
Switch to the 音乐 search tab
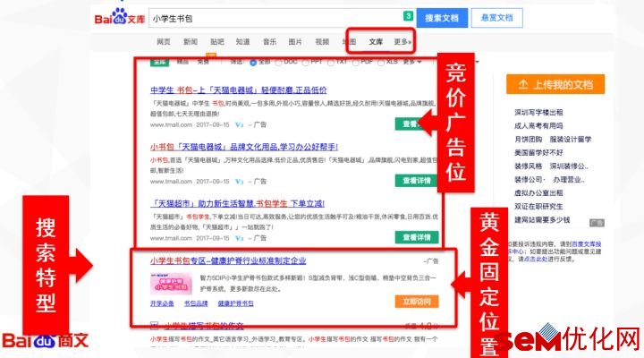269,41
